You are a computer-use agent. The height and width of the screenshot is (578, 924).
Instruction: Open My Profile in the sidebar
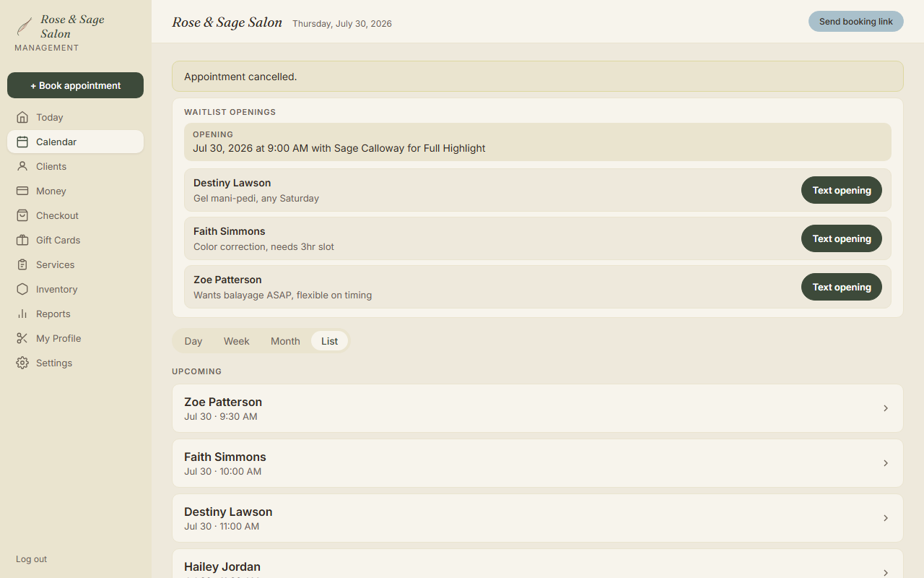75,338
